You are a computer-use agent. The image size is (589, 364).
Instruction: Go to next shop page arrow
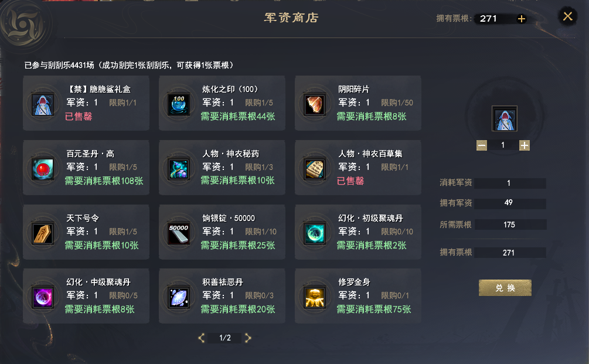(248, 338)
